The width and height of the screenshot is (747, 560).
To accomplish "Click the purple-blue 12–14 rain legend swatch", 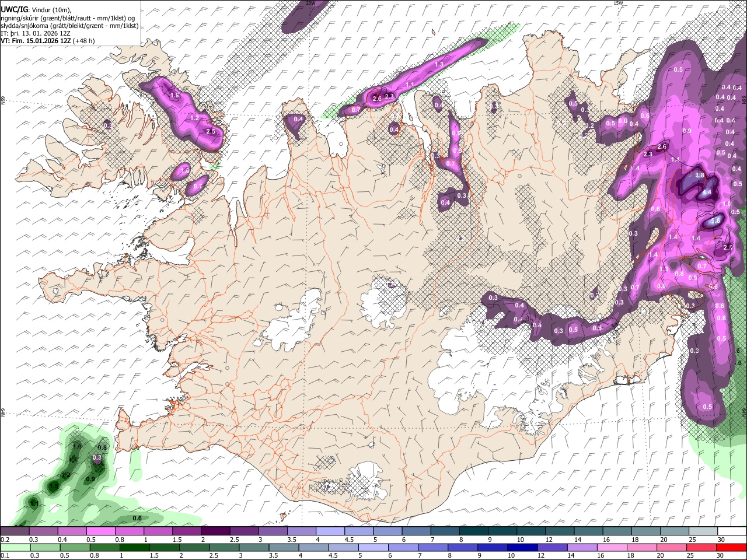I will click(553, 547).
